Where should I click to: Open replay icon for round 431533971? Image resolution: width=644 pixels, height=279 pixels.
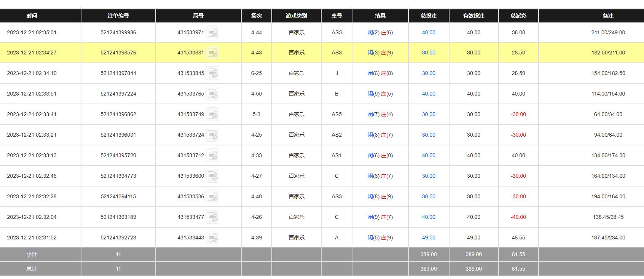point(212,33)
